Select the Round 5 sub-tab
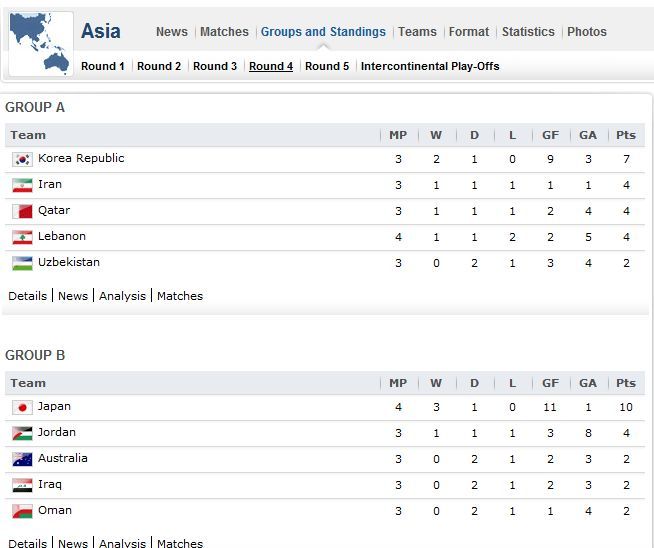The height and width of the screenshot is (548, 654). (x=327, y=66)
